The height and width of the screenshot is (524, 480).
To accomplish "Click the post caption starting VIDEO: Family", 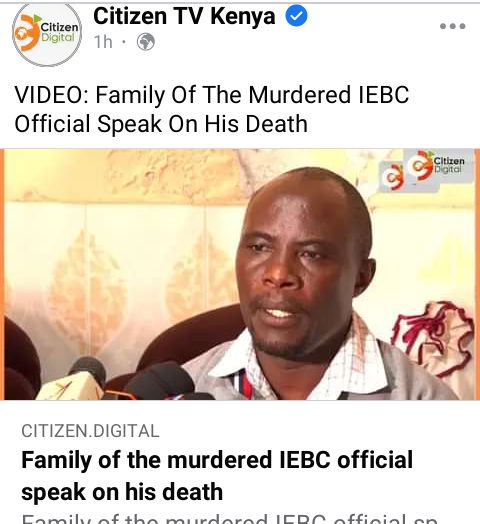I will point(212,109).
